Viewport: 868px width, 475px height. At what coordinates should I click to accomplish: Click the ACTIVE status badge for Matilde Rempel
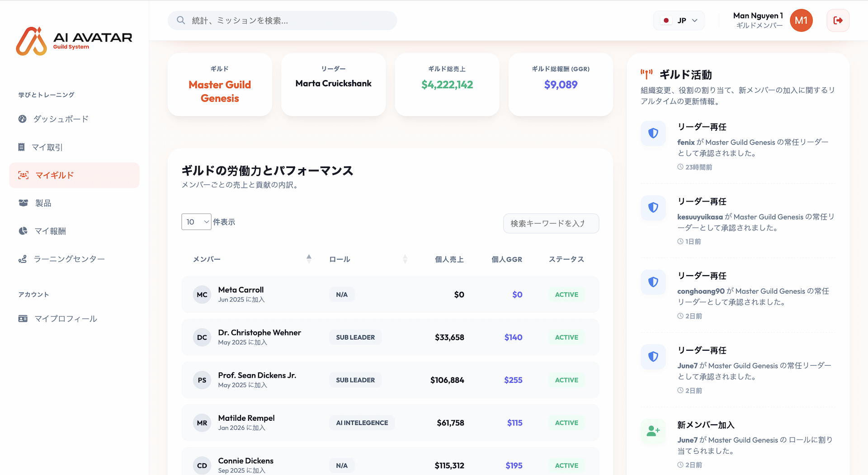coord(566,423)
